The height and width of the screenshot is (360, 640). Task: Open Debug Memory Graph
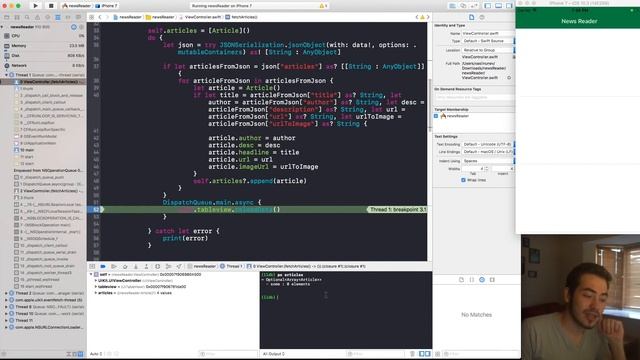tap(168, 266)
